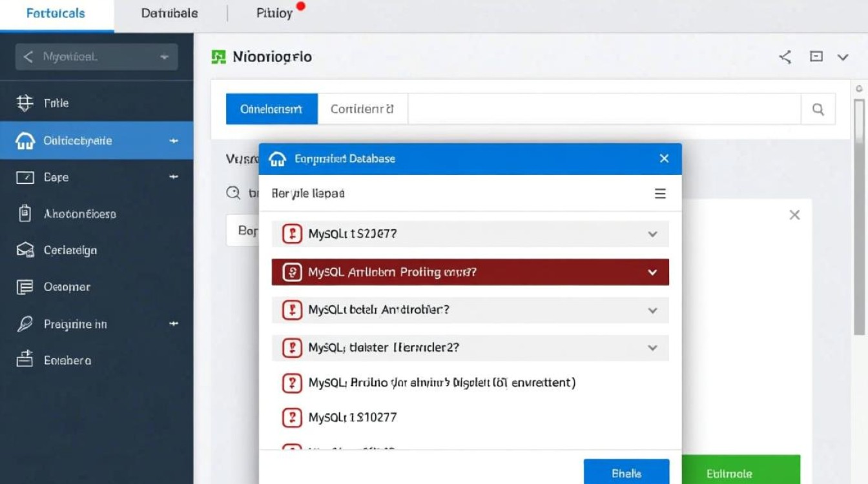The width and height of the screenshot is (868, 484).
Task: Open the Ahotonfioesa sidebar item
Action: pos(96,214)
